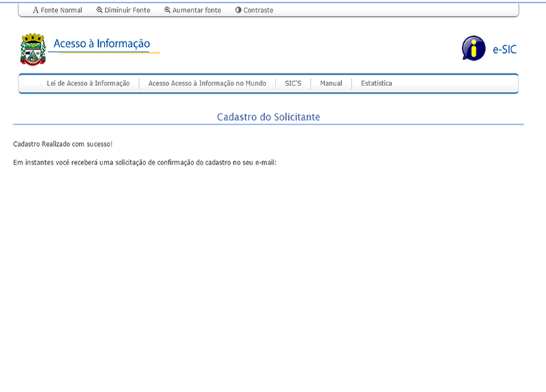Click the e-SIC text label
The image size is (546, 392).
504,49
